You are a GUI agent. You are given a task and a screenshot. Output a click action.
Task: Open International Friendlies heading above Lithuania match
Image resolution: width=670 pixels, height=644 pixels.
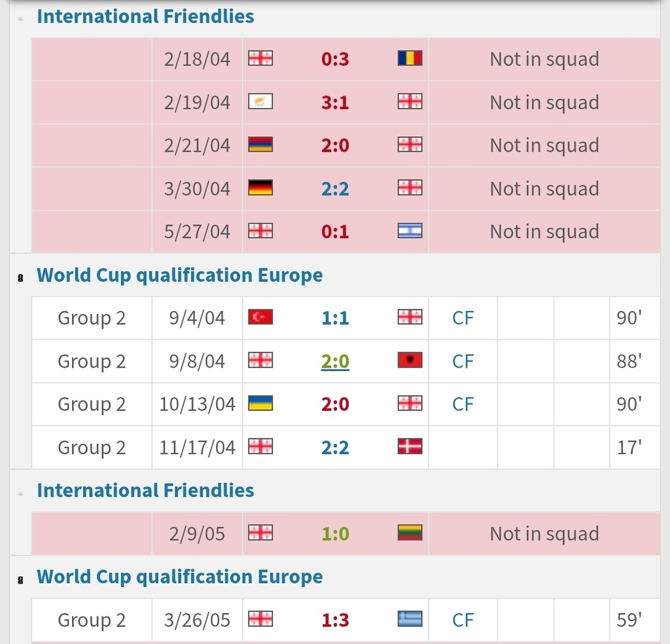pos(145,490)
